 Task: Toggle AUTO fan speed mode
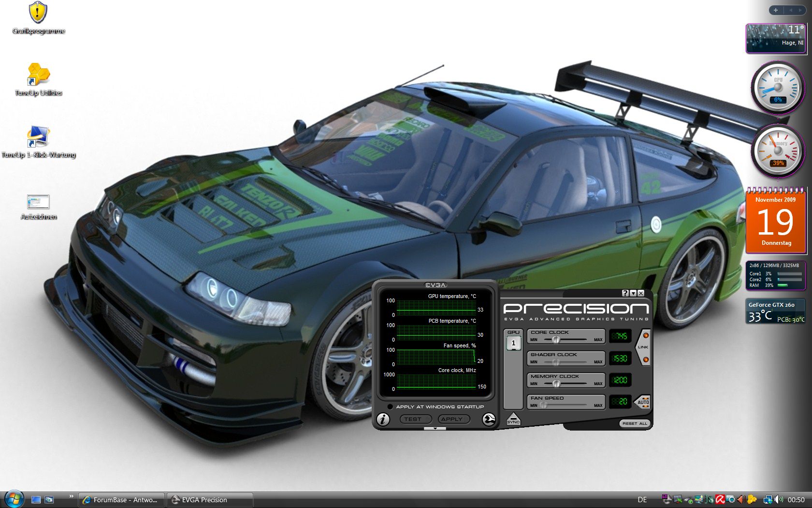coord(642,402)
